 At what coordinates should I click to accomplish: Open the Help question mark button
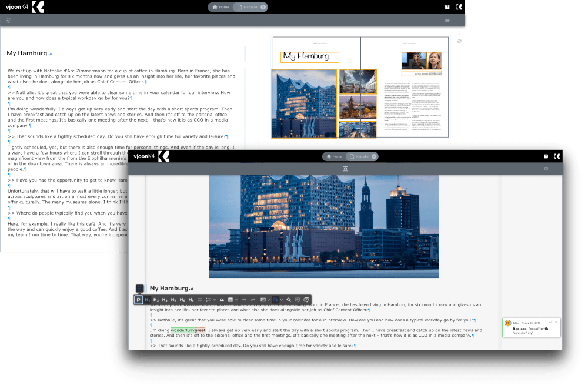pyautogui.click(x=546, y=156)
